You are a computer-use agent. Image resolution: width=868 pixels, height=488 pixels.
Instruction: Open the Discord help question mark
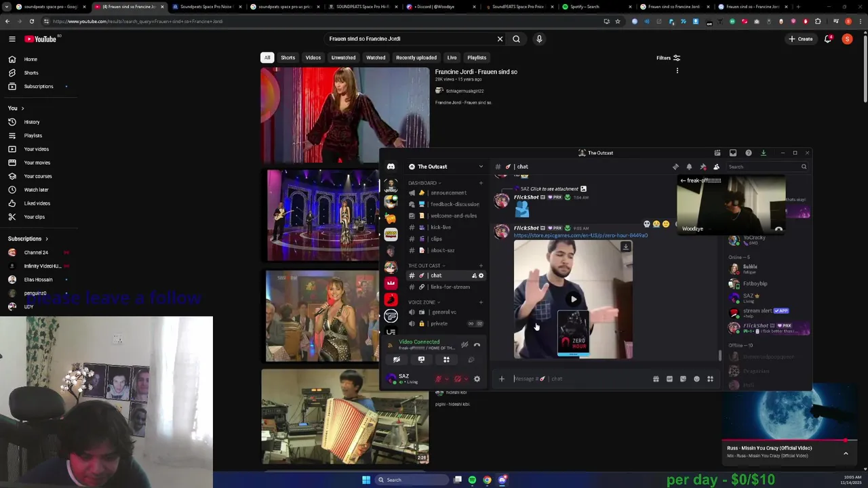point(748,153)
